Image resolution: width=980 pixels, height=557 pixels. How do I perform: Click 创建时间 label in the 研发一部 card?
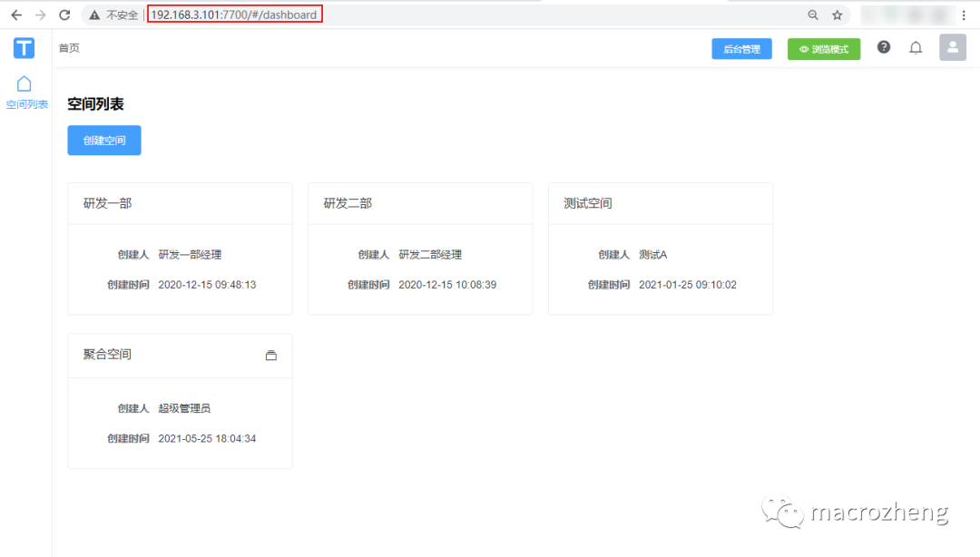[x=128, y=285]
